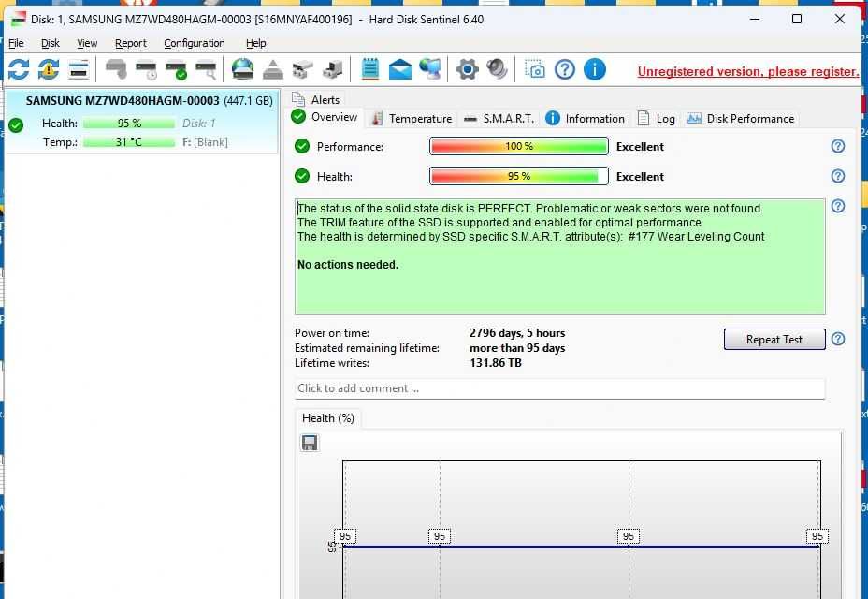Click the 'F: [Blank]' drive label
868x599 pixels.
[205, 142]
